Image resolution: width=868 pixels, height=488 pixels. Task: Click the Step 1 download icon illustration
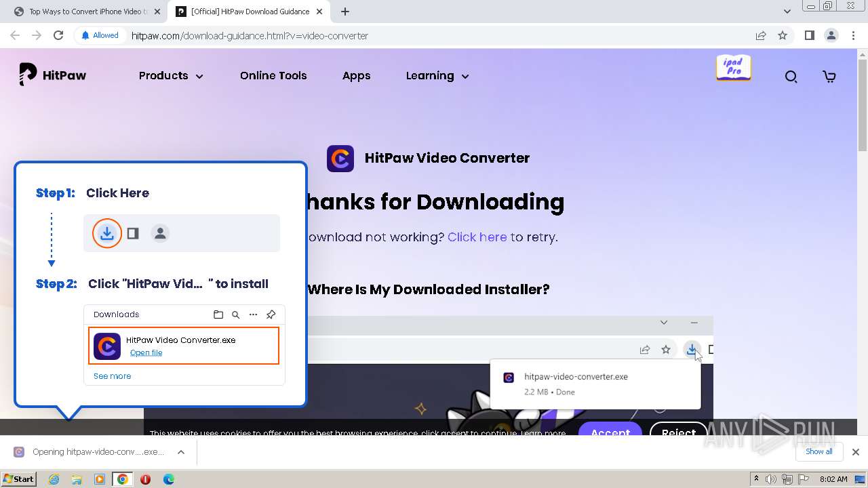click(107, 234)
